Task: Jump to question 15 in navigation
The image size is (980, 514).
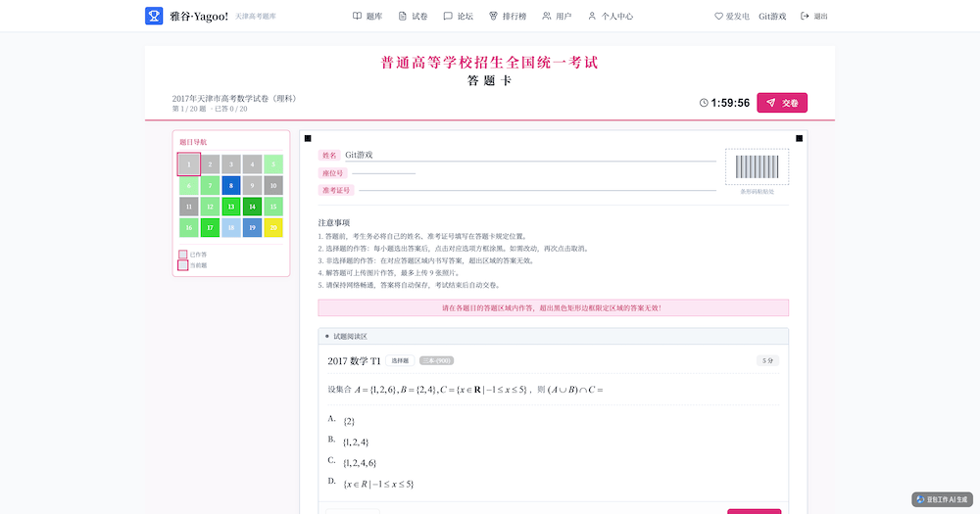Action: point(273,207)
